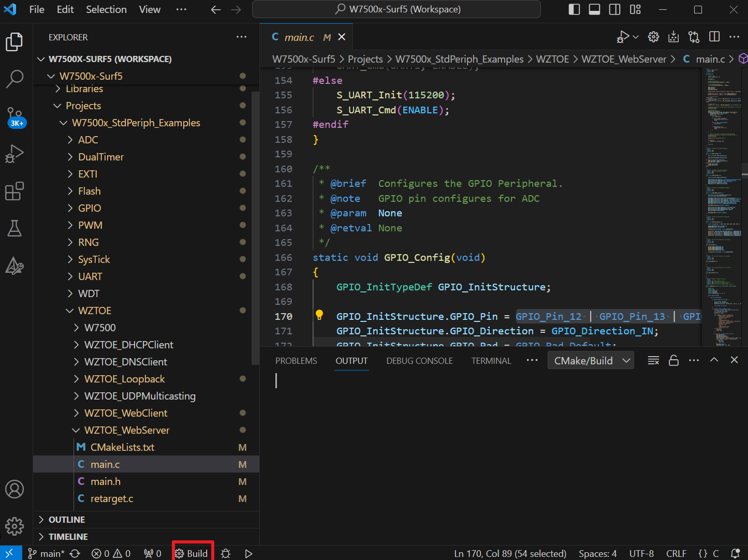Open ports forwarded indicator showing 0
Viewport: 748px width, 560px height.
[153, 553]
